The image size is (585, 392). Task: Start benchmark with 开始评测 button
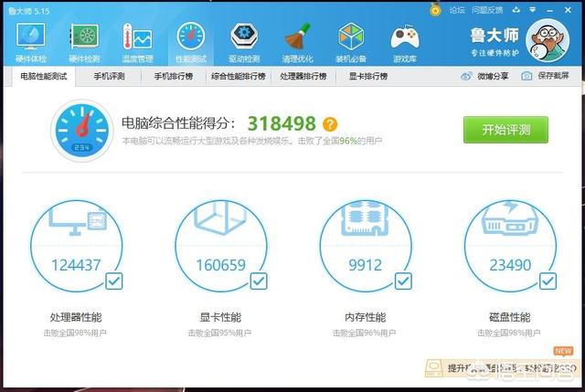(x=505, y=130)
